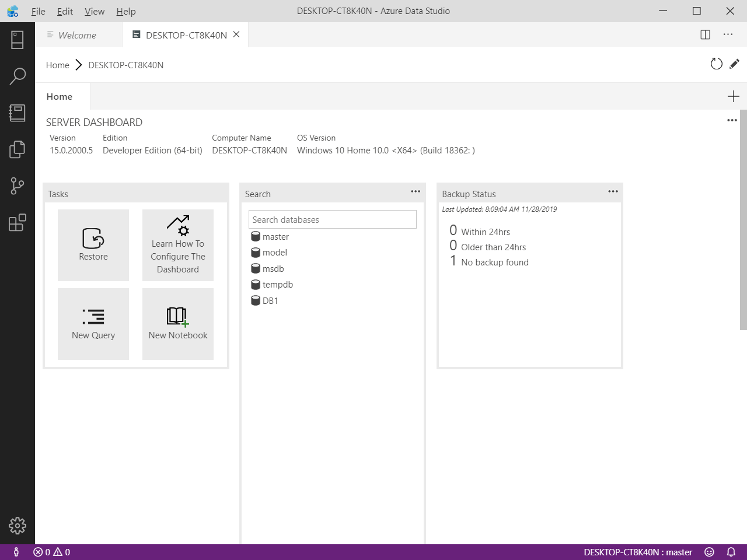Viewport: 747px width, 560px height.
Task: Open the Notebooks view in activity bar
Action: tap(18, 113)
